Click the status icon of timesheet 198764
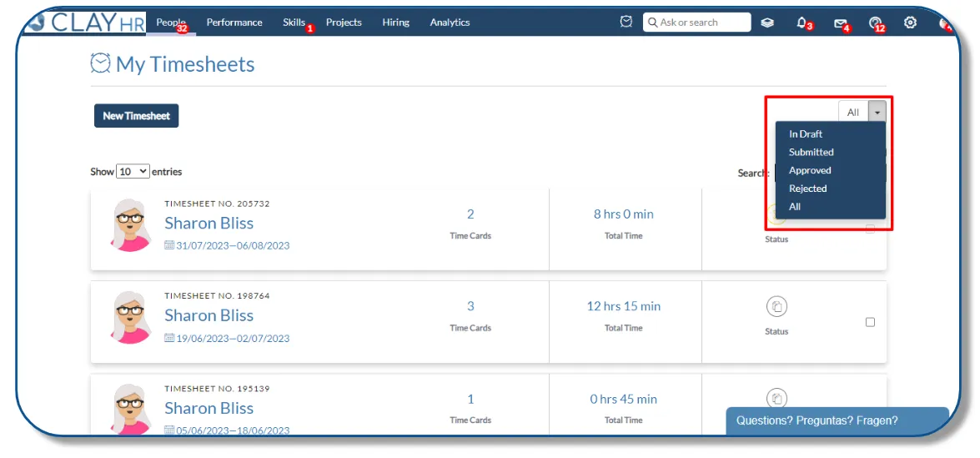The height and width of the screenshot is (458, 980). click(x=776, y=307)
